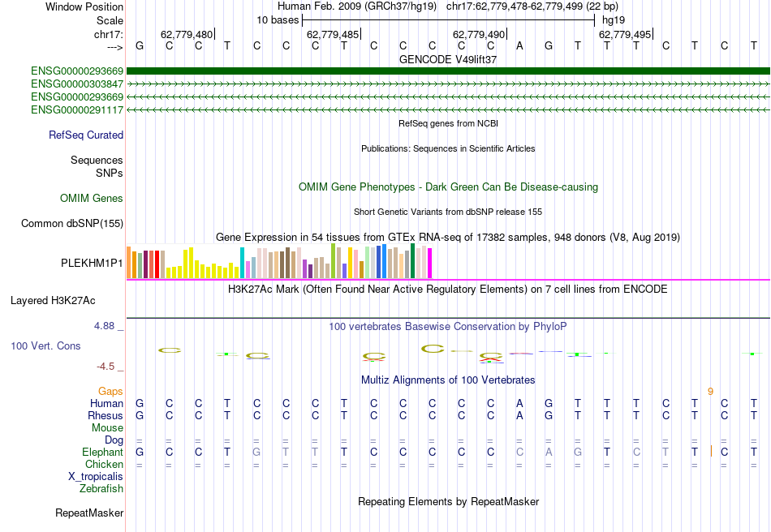Open 100 vertebrates Basewise Conservation by PhyloP title

[448, 327]
